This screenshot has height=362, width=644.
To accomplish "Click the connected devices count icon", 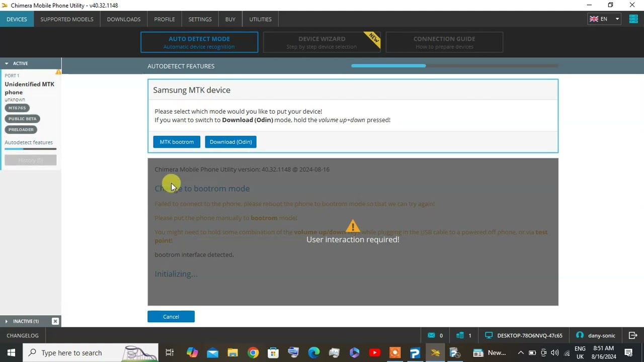I will click(460, 335).
